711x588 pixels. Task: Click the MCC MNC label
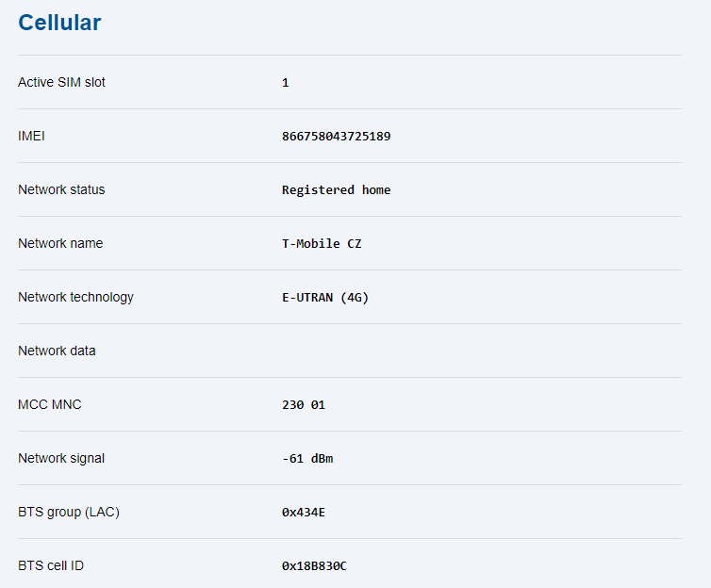[x=50, y=404]
